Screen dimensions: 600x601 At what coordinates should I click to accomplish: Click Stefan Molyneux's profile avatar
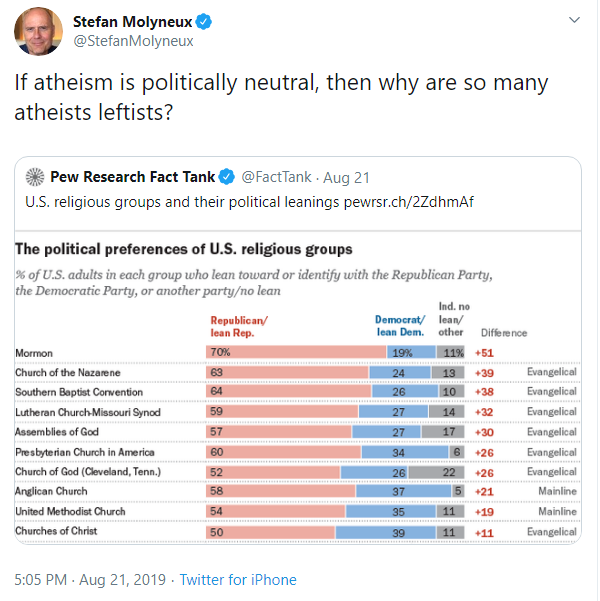pos(39,31)
